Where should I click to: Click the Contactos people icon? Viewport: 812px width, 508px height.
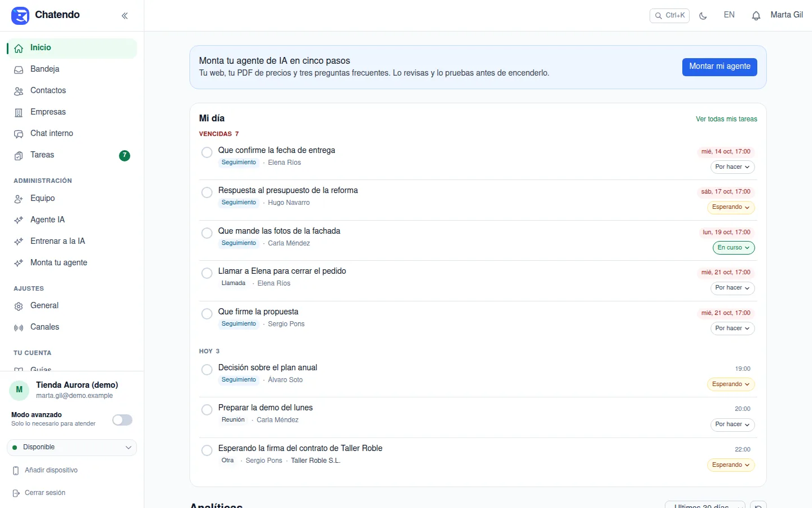pos(19,91)
